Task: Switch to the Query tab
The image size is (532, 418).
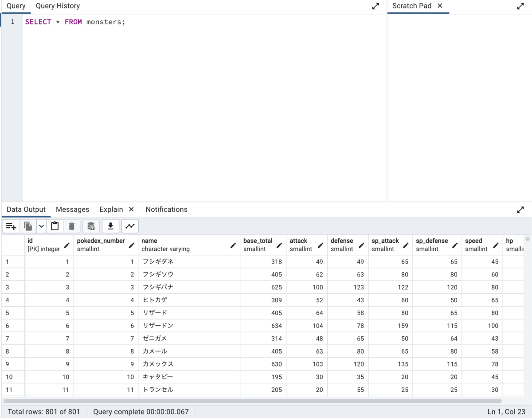Action: pyautogui.click(x=16, y=6)
